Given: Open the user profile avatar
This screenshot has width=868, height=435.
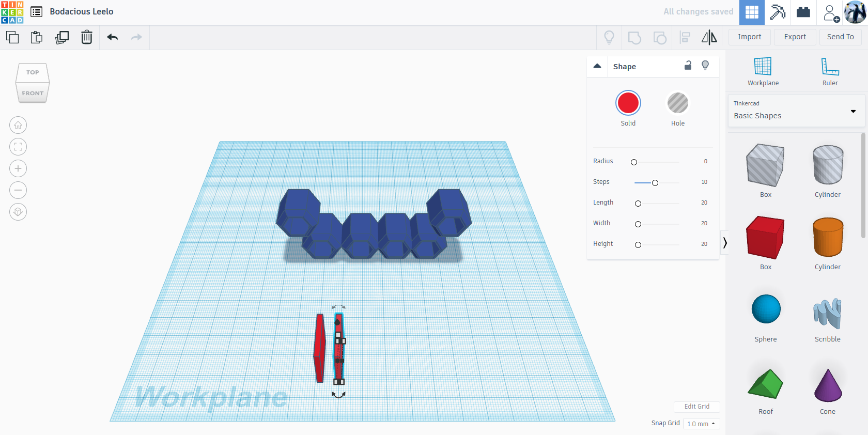Looking at the screenshot, I should (x=855, y=12).
